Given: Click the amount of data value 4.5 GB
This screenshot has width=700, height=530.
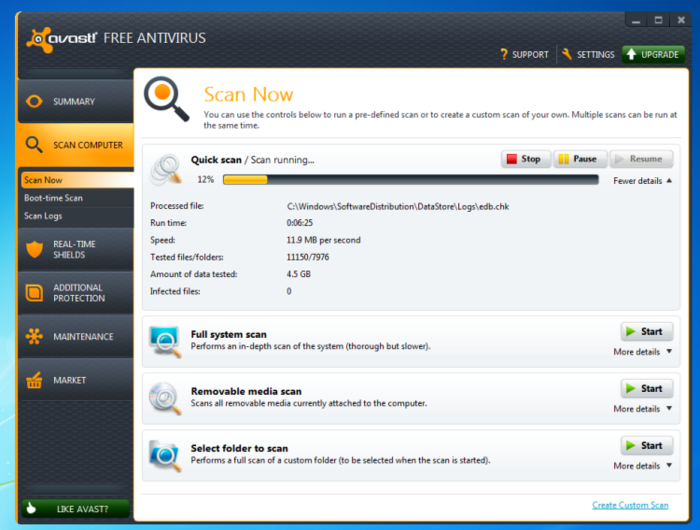Looking at the screenshot, I should 298,274.
